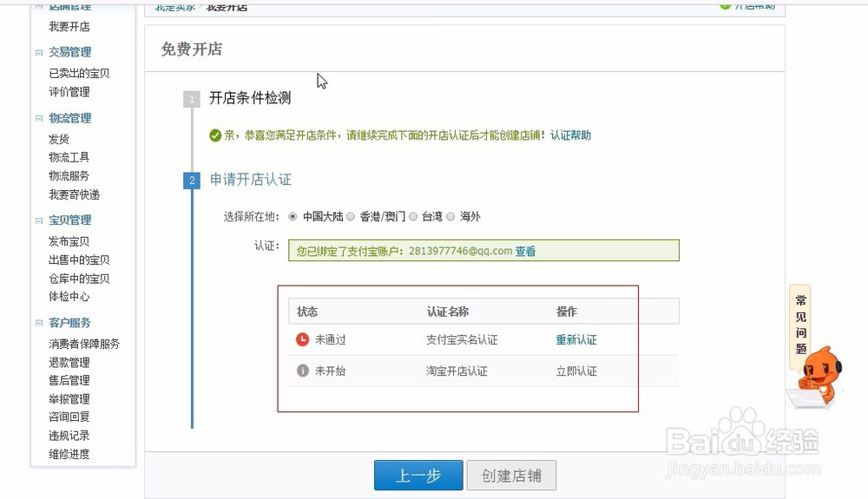The image size is (868, 499).
Task: Click the 创建店铺 button
Action: click(x=511, y=476)
